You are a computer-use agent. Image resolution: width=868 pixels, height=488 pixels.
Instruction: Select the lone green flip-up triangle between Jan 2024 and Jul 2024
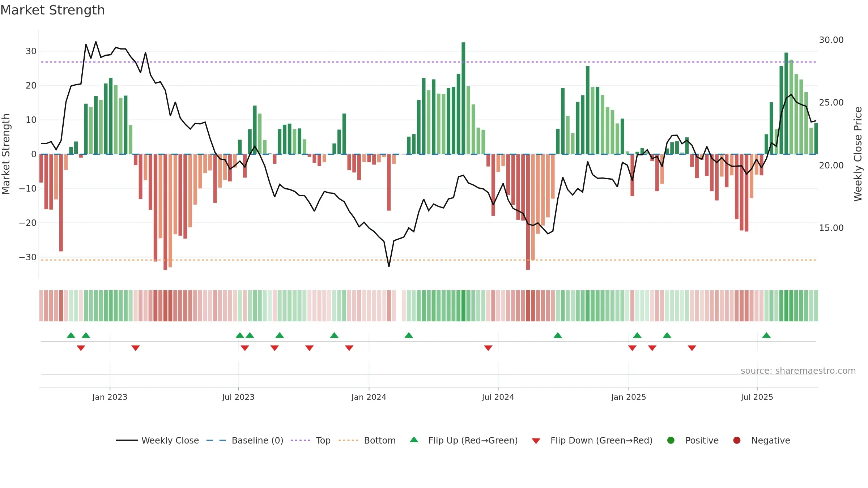(x=409, y=335)
